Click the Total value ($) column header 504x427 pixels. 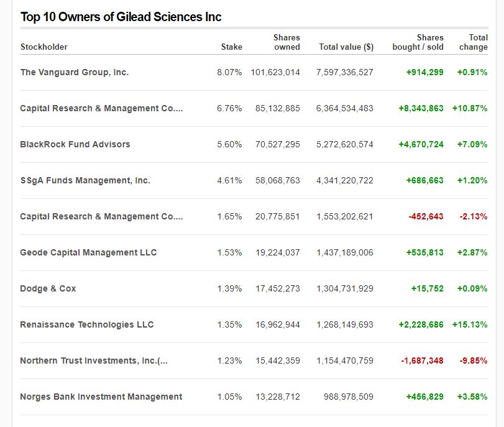[x=346, y=47]
